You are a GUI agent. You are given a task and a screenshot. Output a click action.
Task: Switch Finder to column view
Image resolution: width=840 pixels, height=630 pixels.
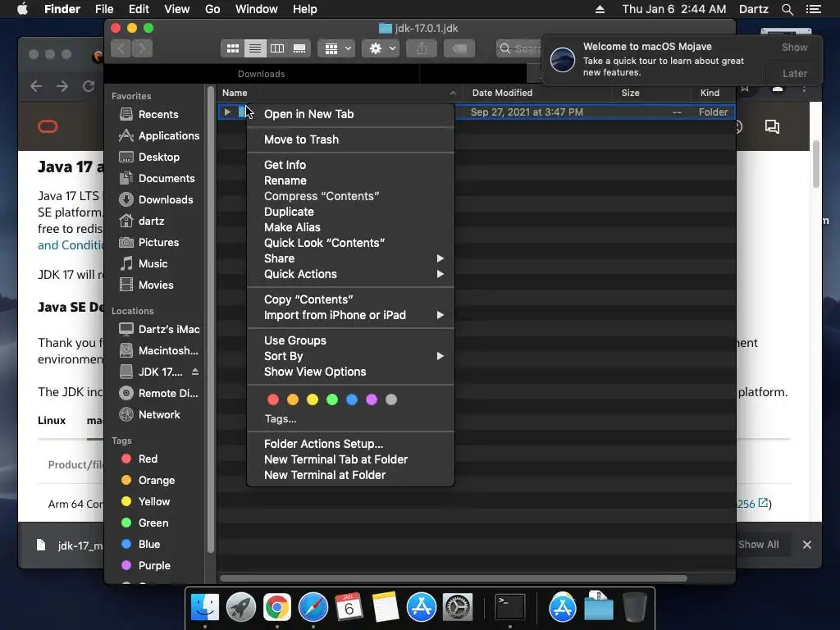[277, 48]
